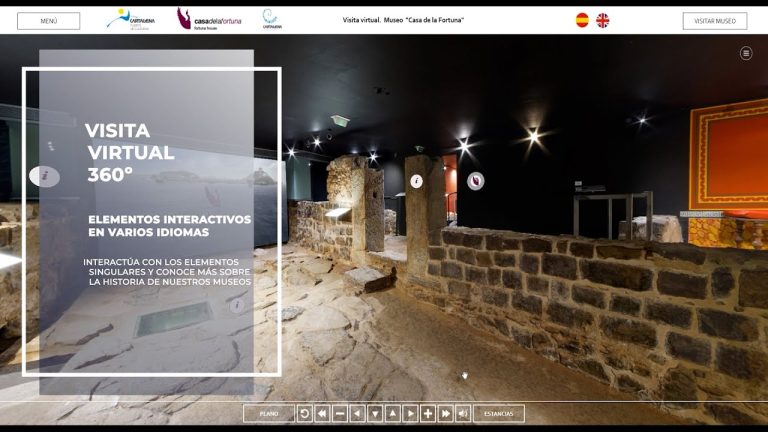Pan down with the down arrow
Screen dimensions: 768x432
[375, 414]
